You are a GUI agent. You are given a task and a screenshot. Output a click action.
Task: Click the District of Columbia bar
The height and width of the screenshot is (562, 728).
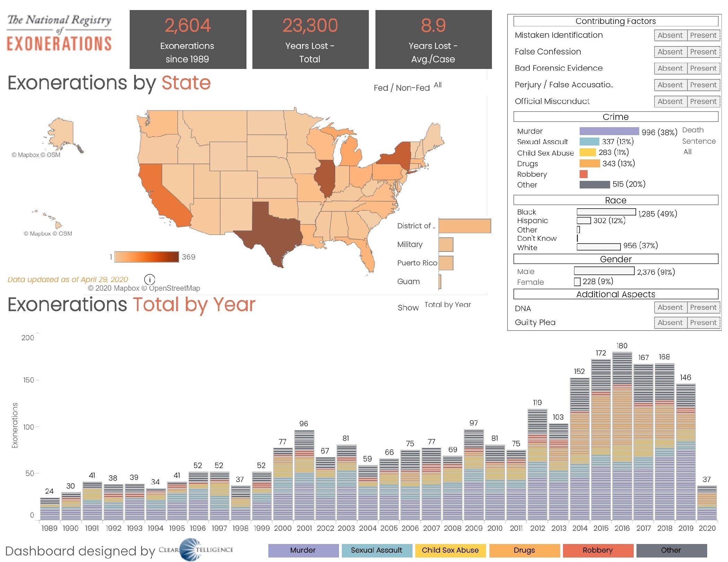coord(465,226)
